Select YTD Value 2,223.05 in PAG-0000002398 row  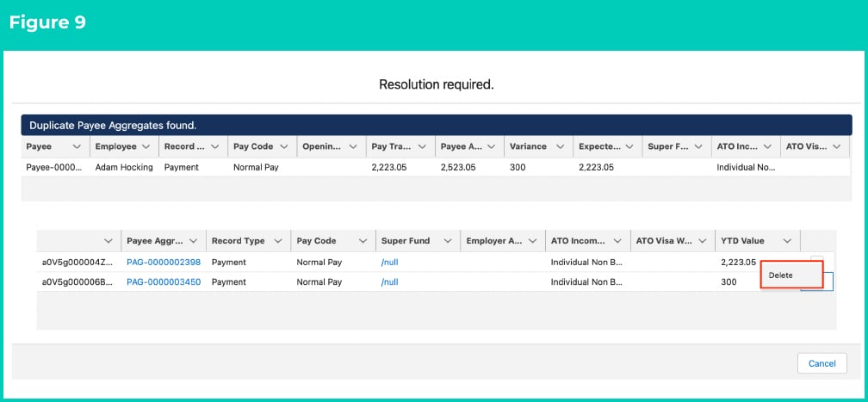(739, 263)
